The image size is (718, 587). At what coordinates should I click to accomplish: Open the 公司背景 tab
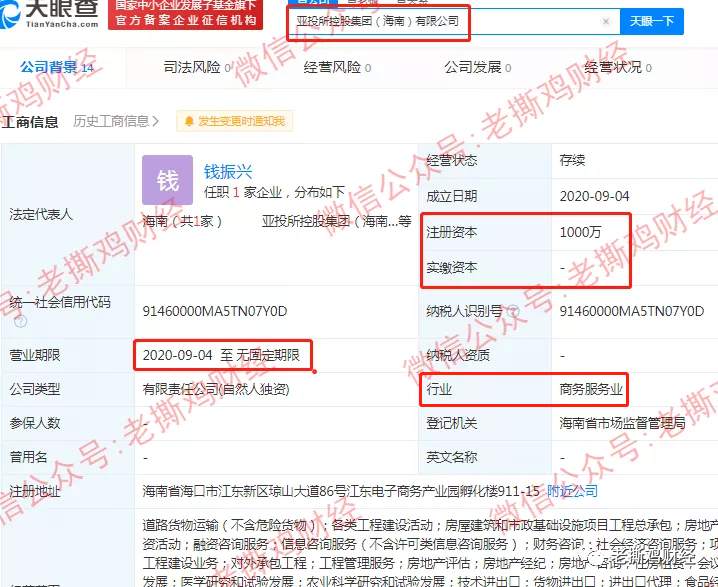pyautogui.click(x=57, y=67)
